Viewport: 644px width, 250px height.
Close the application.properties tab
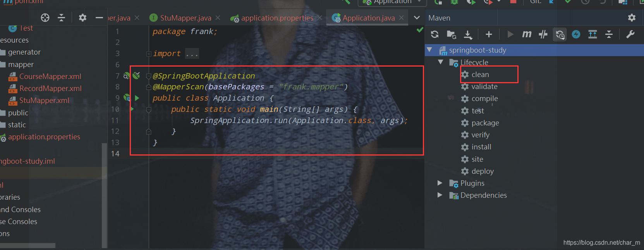click(319, 18)
